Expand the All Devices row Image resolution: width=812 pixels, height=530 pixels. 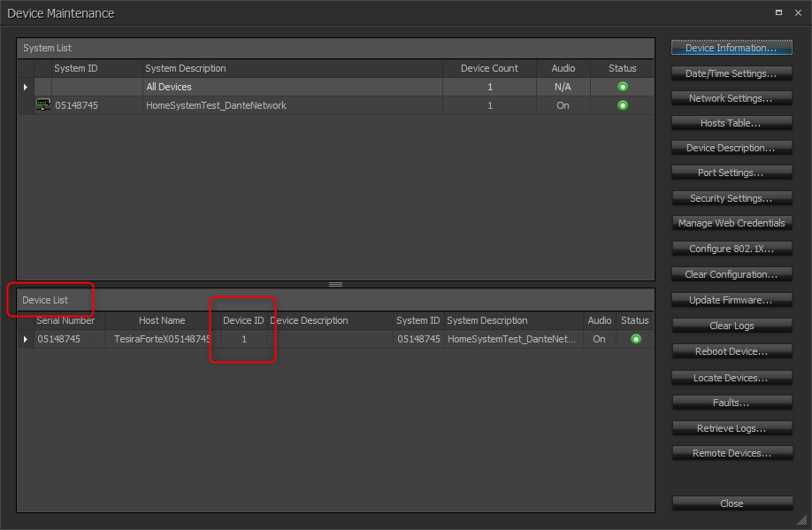[x=25, y=87]
